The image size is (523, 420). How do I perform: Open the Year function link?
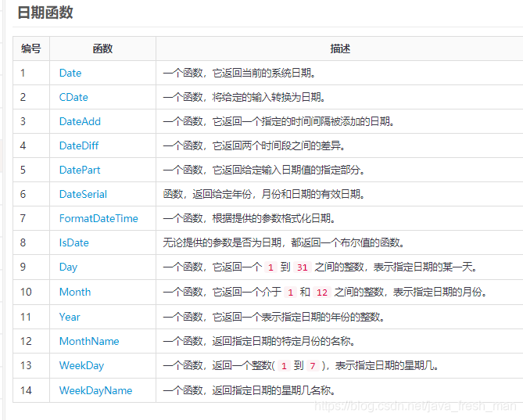coord(70,317)
